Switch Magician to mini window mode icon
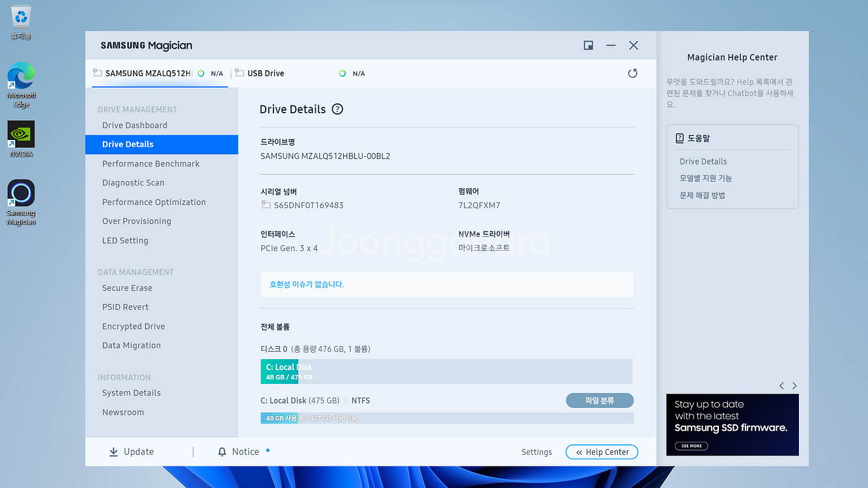The image size is (868, 488). pyautogui.click(x=589, y=46)
